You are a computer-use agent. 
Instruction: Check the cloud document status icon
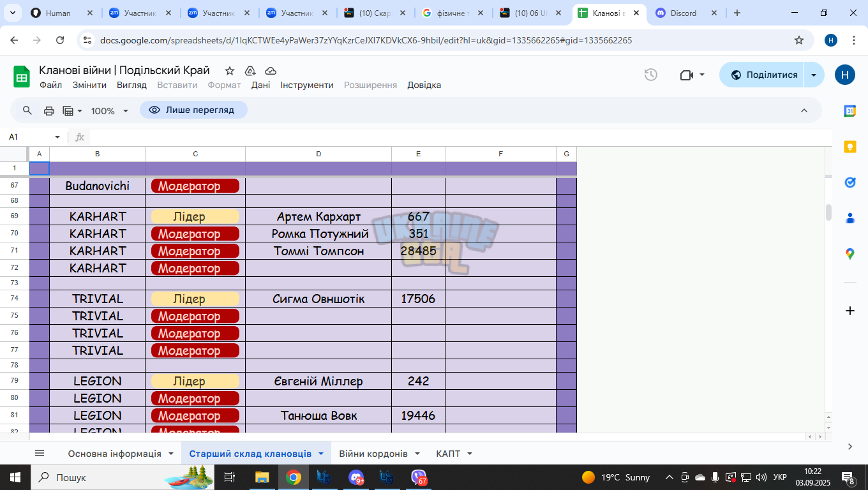point(271,71)
